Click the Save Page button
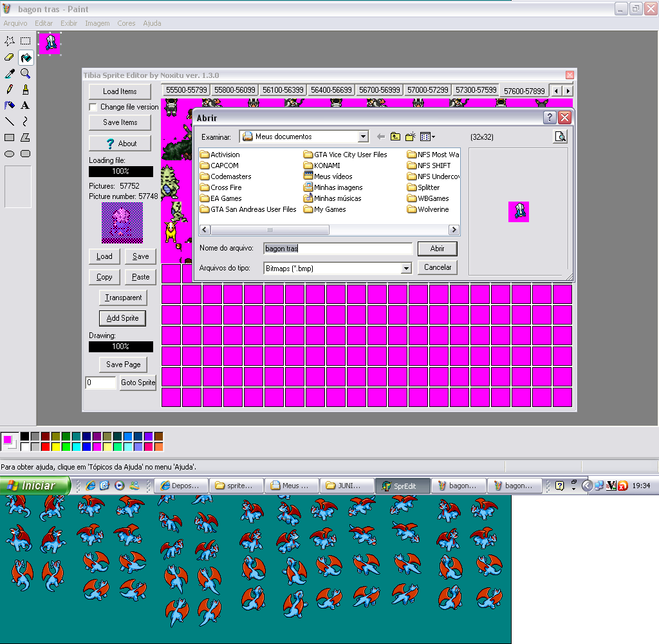This screenshot has width=659, height=644. pyautogui.click(x=123, y=365)
